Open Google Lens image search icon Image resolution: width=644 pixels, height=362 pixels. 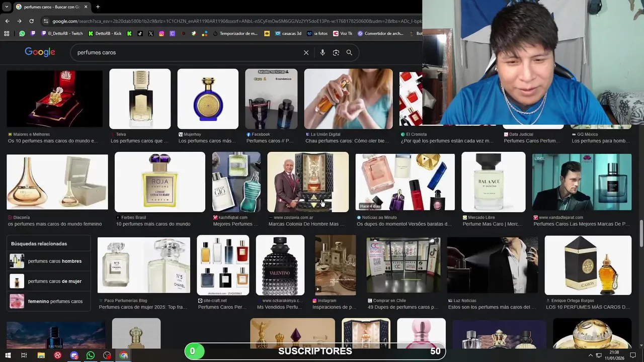click(336, 52)
